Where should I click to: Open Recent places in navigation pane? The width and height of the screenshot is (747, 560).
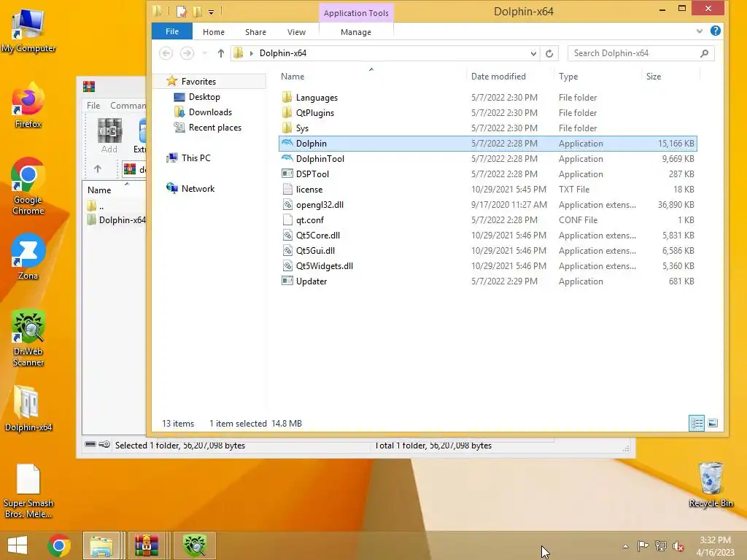pos(215,127)
